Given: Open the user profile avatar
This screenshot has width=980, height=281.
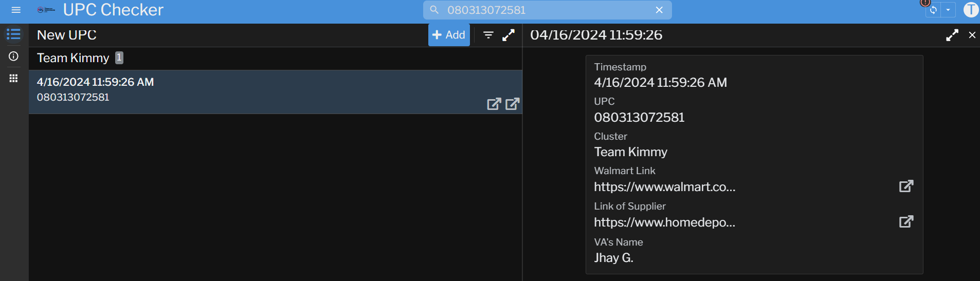Looking at the screenshot, I should coord(971,10).
